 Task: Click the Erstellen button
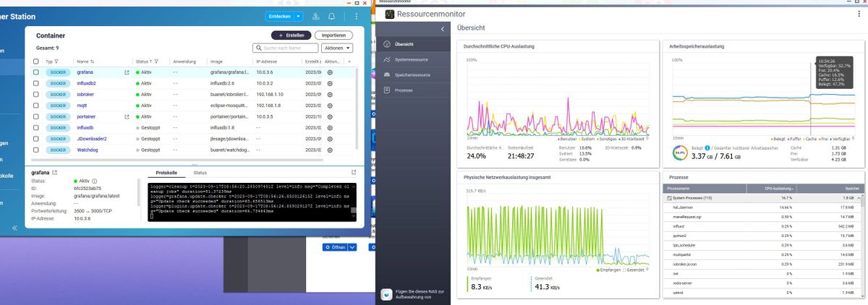click(292, 35)
